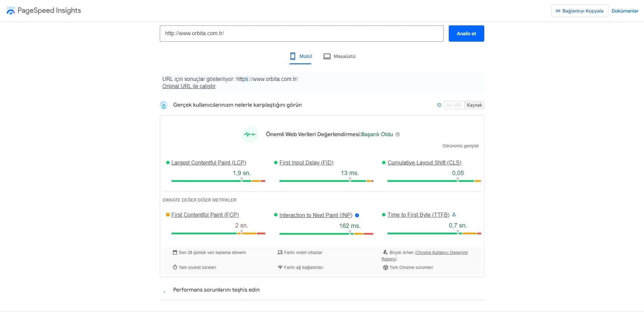Click the link icon in Bağlantıyı Kopyala
Viewport: 644px width, 320px height.
pyautogui.click(x=558, y=11)
